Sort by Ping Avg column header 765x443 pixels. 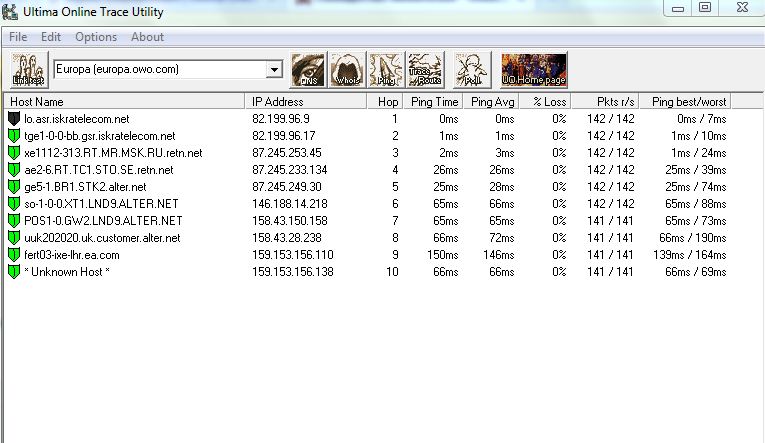tap(492, 101)
